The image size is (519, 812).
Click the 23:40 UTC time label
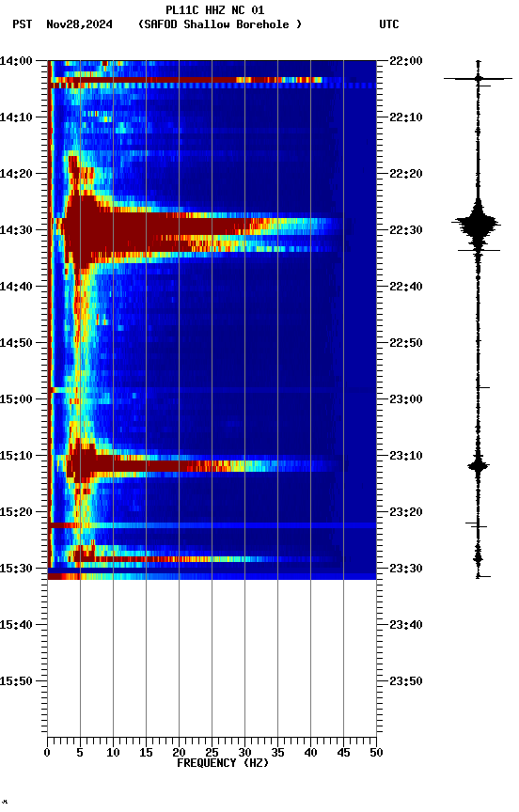(406, 625)
